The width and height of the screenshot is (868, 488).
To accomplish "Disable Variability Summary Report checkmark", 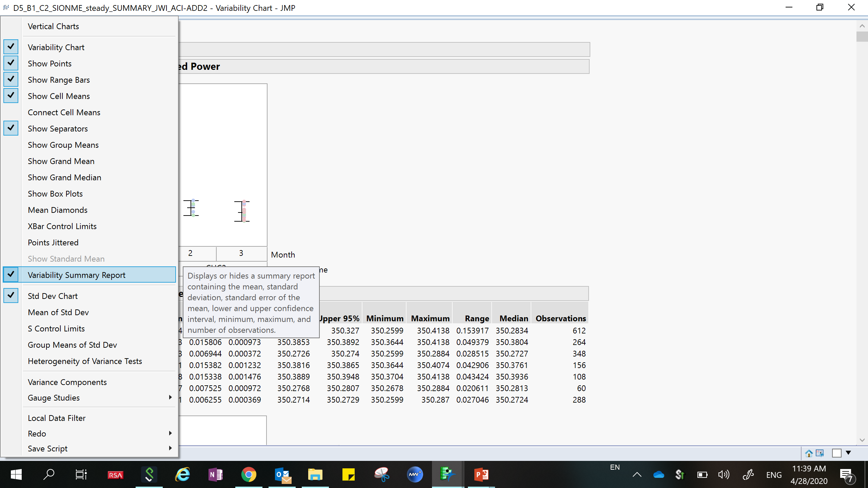I will [76, 275].
